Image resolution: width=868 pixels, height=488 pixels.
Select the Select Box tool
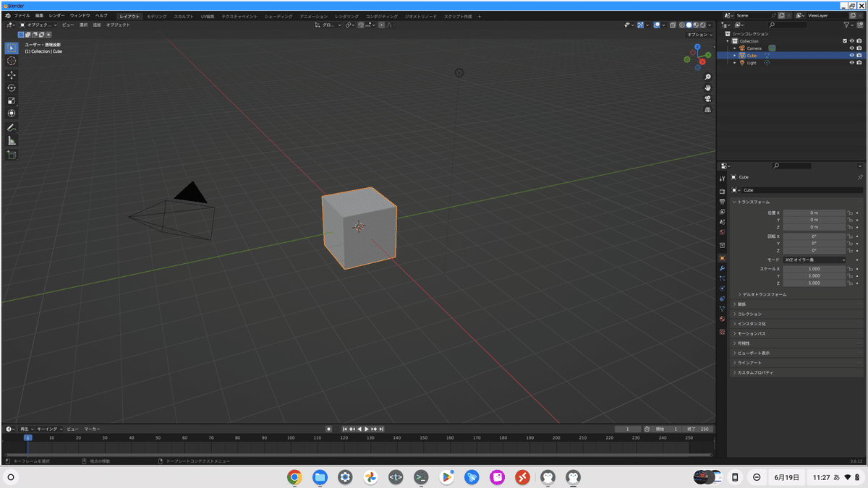pyautogui.click(x=12, y=48)
